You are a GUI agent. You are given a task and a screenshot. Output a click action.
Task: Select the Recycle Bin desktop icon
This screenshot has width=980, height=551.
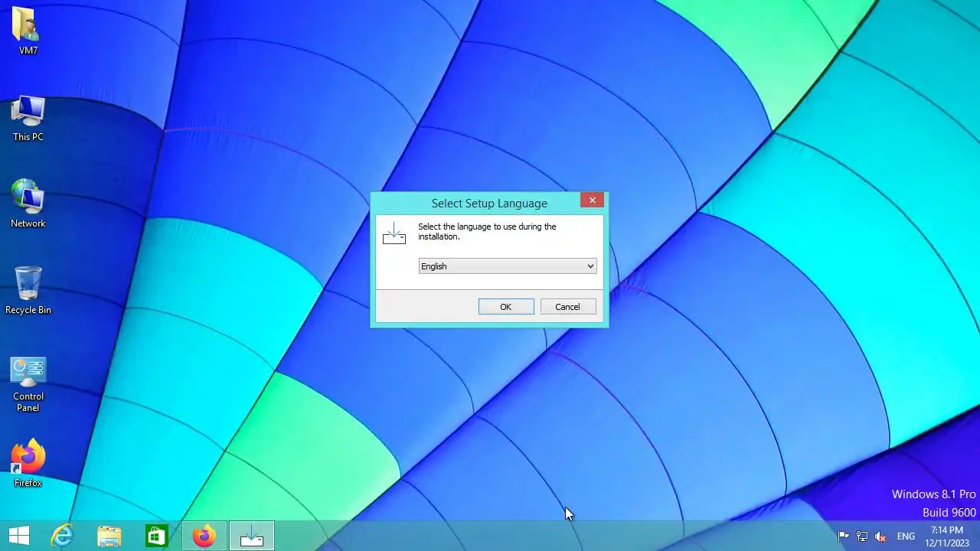(x=28, y=291)
